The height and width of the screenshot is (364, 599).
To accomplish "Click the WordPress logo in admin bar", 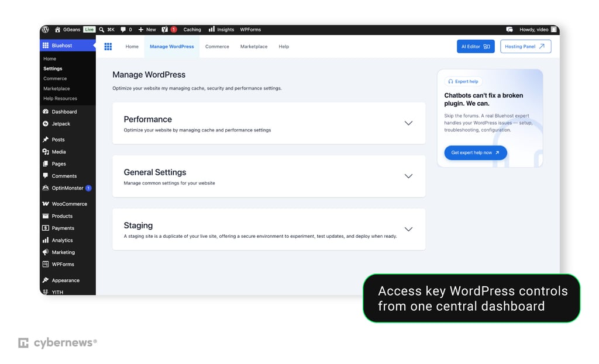I will click(46, 29).
